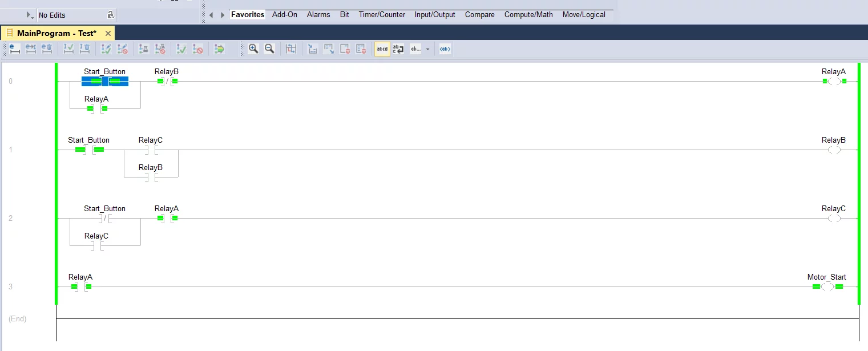The image size is (868, 351).
Task: Click the Cancel Accepted Program Edits icon
Action: tap(197, 49)
